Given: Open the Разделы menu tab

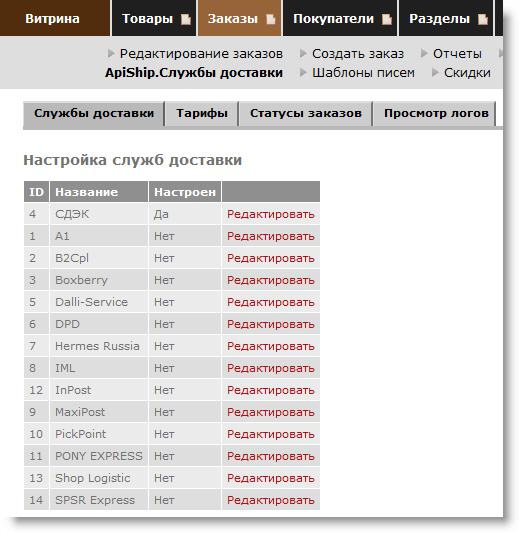Looking at the screenshot, I should 446,18.
